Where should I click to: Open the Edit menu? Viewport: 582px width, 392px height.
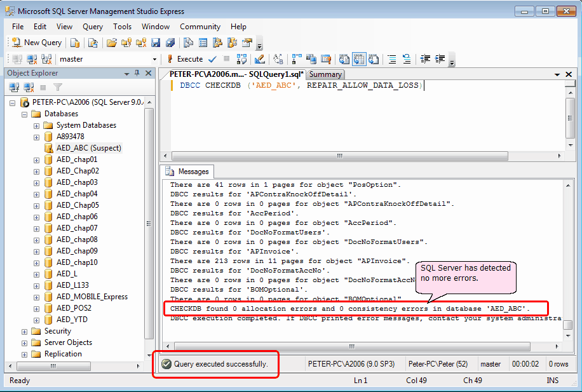coord(40,27)
